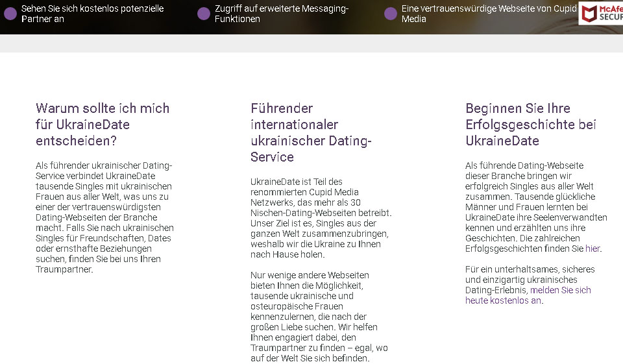
Task: Click banner text "Sehen Sie sich kostenlos potenzielle Partner an"
Action: 92,14
